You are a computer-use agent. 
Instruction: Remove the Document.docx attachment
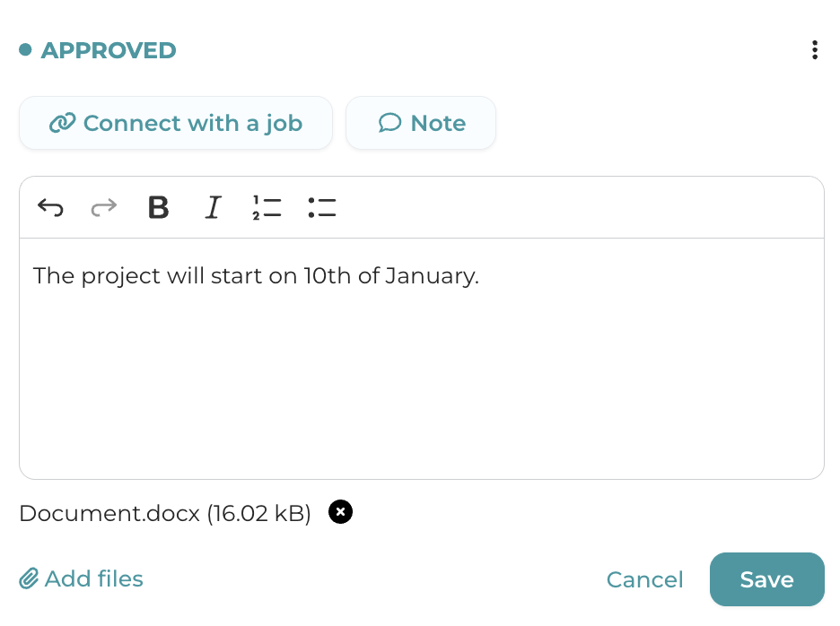(x=340, y=512)
